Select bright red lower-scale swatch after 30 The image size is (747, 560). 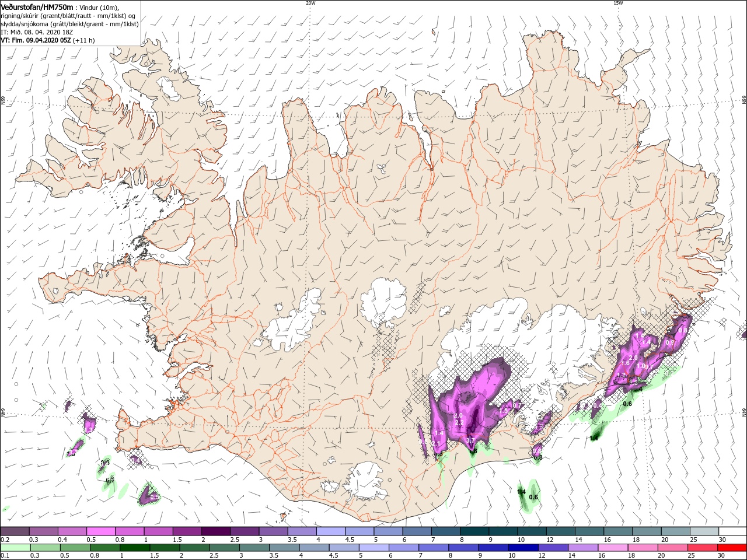pyautogui.click(x=733, y=548)
